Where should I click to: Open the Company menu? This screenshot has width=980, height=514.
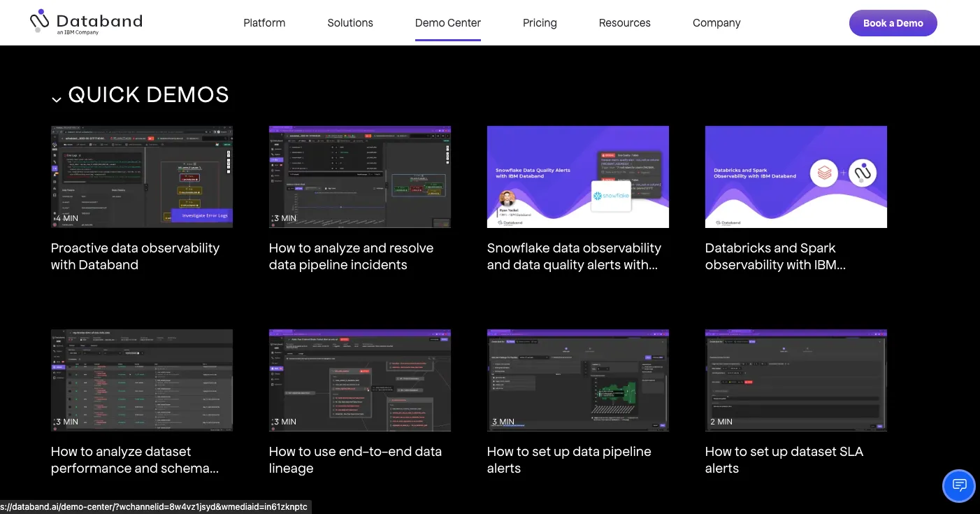coord(716,23)
